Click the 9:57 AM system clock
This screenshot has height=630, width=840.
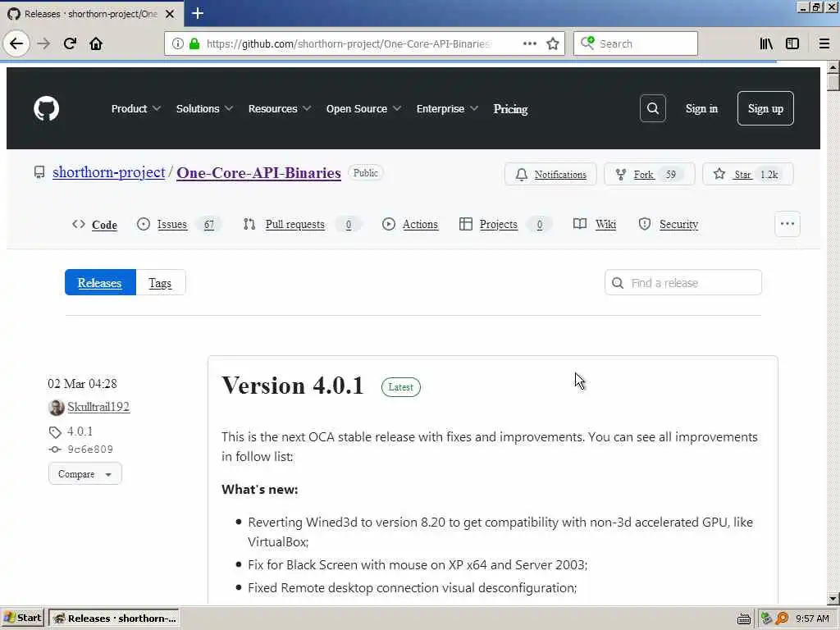pos(812,619)
